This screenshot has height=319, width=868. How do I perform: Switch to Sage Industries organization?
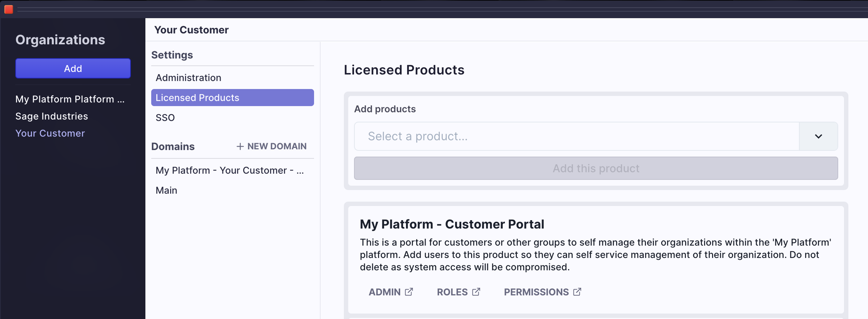coord(52,116)
